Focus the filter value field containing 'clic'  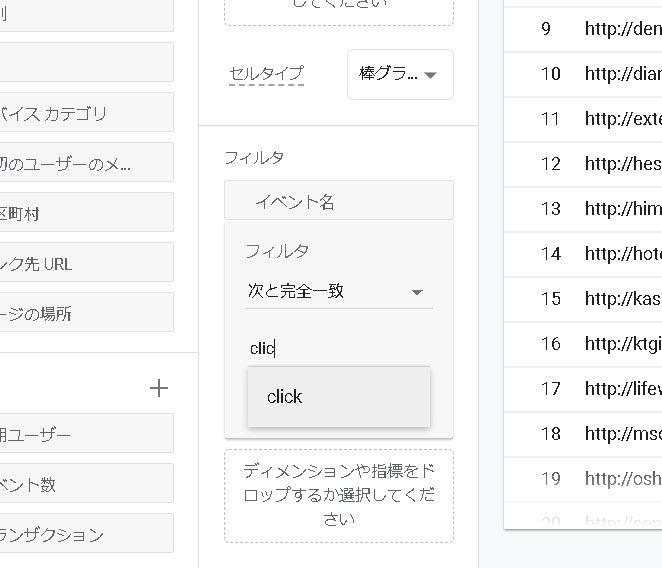[x=338, y=347]
